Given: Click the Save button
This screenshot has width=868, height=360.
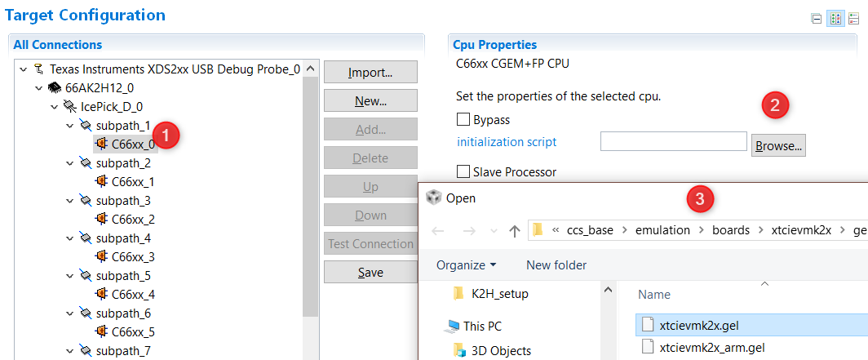Looking at the screenshot, I should pos(370,273).
